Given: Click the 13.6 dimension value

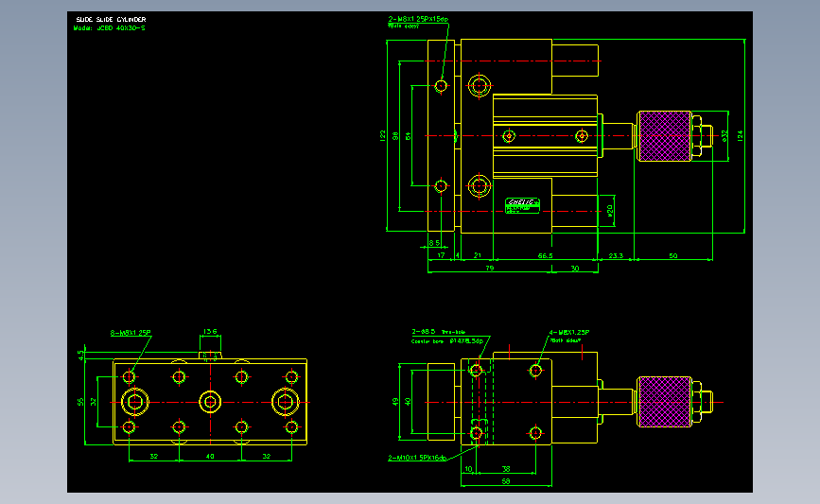Looking at the screenshot, I should click(x=210, y=332).
